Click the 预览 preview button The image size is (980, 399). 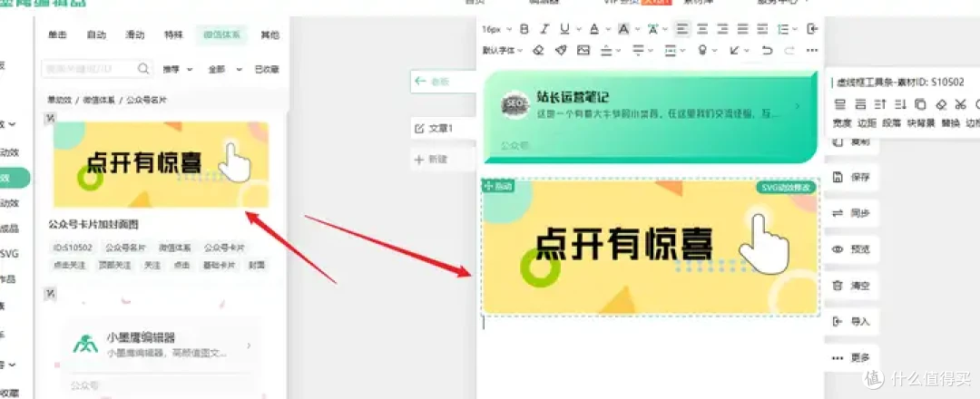(x=853, y=249)
